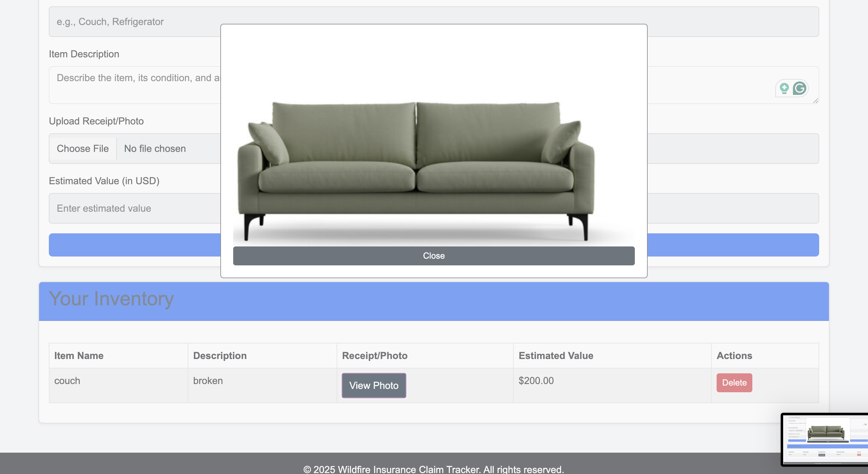Click the No file chosen label
868x474 pixels.
155,148
